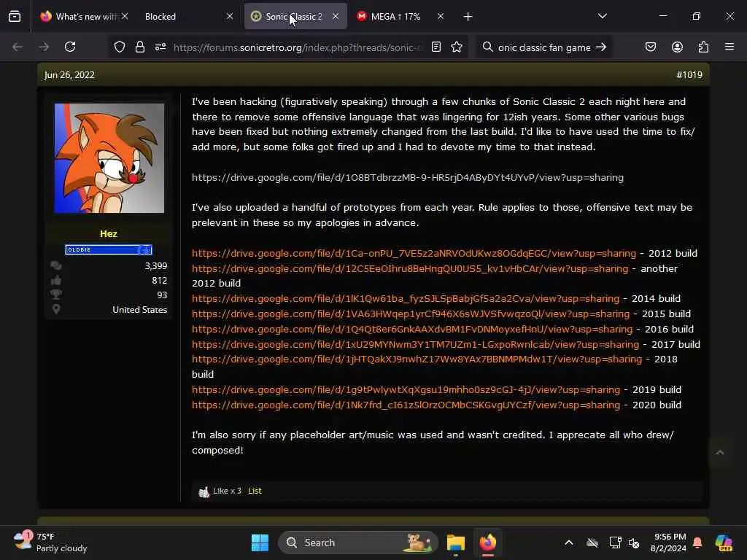
Task: Open the clock showing 9:56 PM
Action: coord(668,542)
